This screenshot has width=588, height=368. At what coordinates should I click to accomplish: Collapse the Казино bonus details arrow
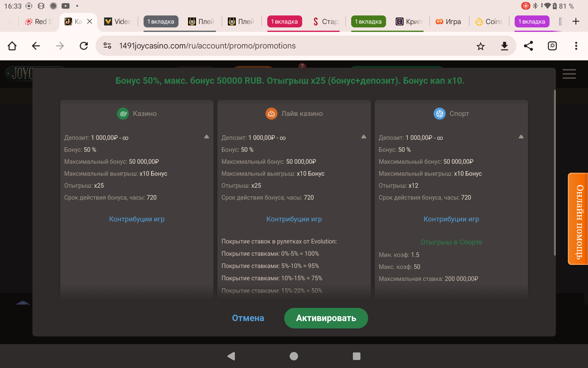207,137
